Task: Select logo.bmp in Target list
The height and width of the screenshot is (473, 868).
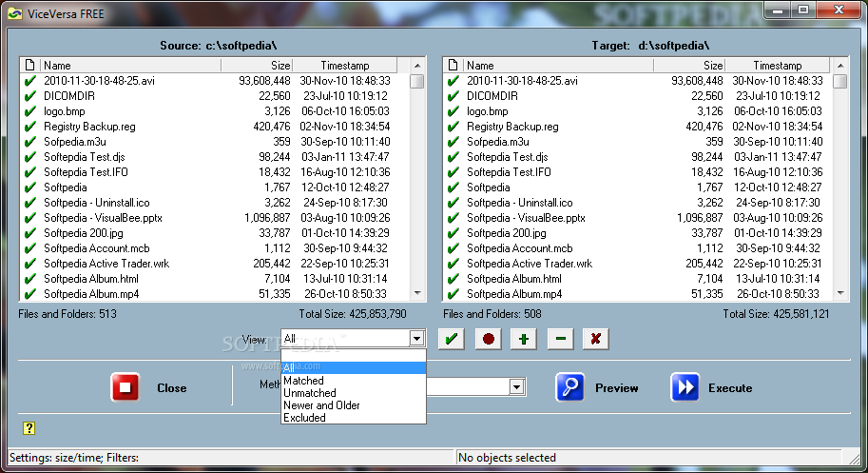Action: point(487,111)
